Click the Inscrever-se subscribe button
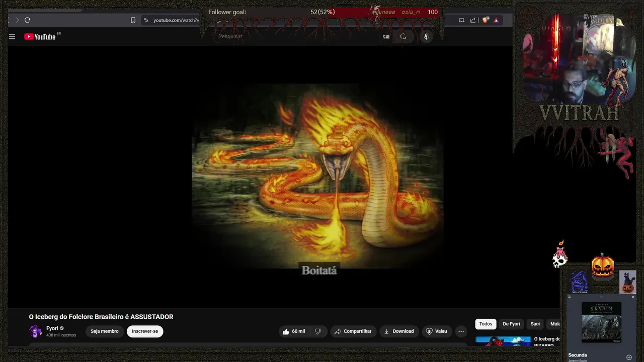 click(x=145, y=331)
